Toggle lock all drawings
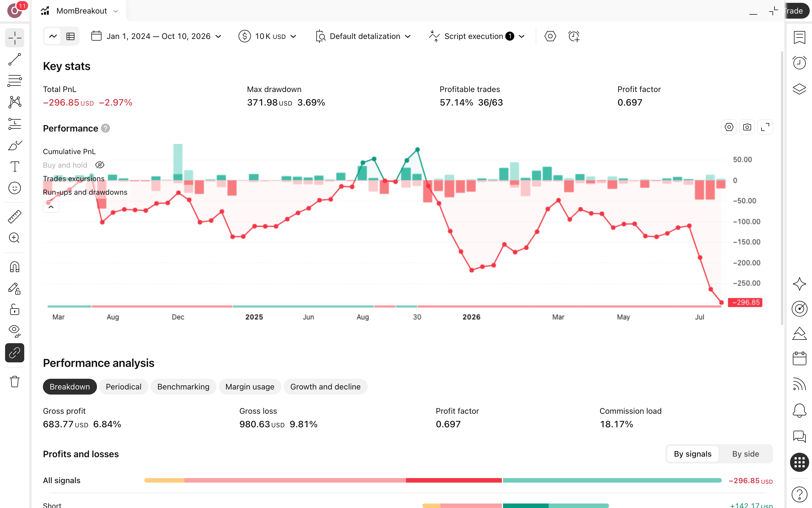 (15, 310)
